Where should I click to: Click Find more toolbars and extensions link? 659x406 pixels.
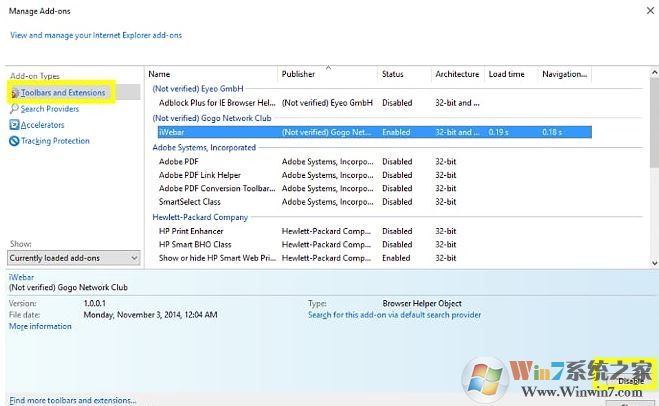pyautogui.click(x=72, y=400)
